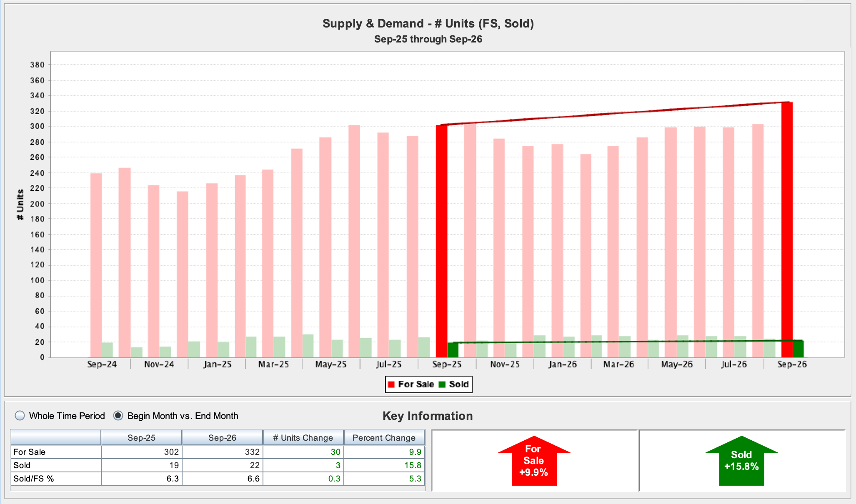Click the # Units Change column header
The image size is (856, 504).
click(x=303, y=438)
